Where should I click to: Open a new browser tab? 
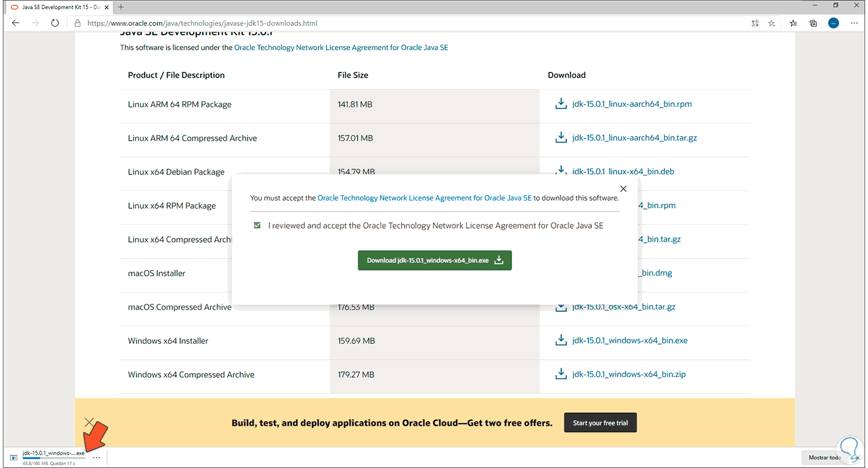[121, 7]
